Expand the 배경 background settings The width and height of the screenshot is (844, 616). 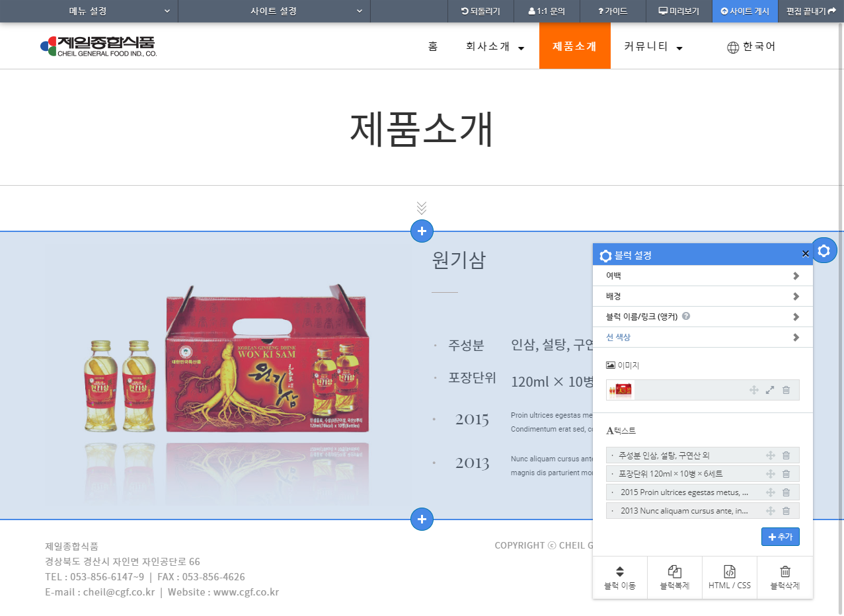coord(703,296)
